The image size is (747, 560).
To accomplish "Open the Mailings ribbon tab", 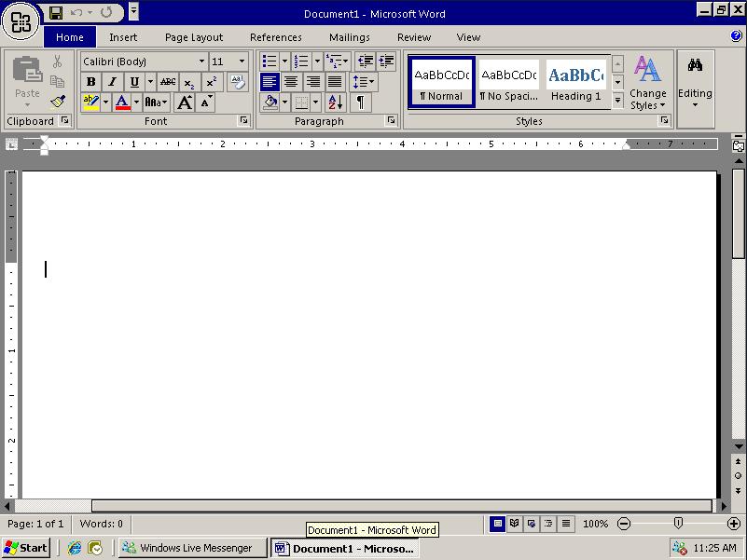I will pyautogui.click(x=349, y=36).
